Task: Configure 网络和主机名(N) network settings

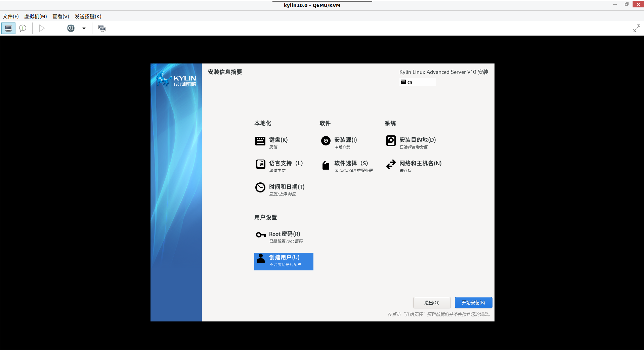Action: click(x=420, y=164)
